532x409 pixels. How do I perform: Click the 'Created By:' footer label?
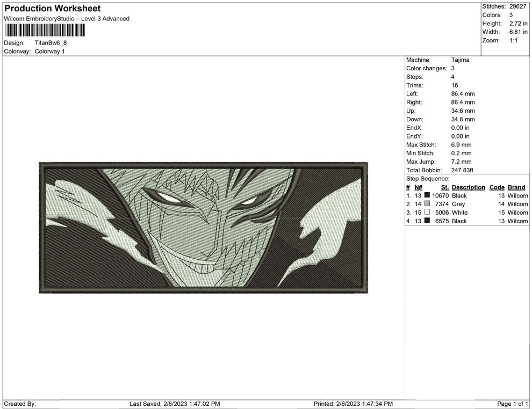[x=20, y=404]
